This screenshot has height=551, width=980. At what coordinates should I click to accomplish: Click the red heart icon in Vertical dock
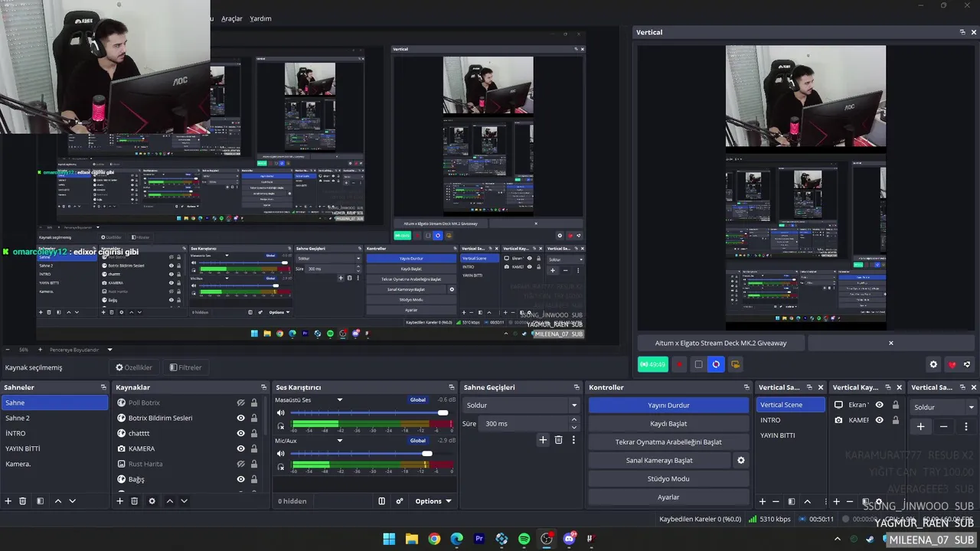[x=952, y=364]
